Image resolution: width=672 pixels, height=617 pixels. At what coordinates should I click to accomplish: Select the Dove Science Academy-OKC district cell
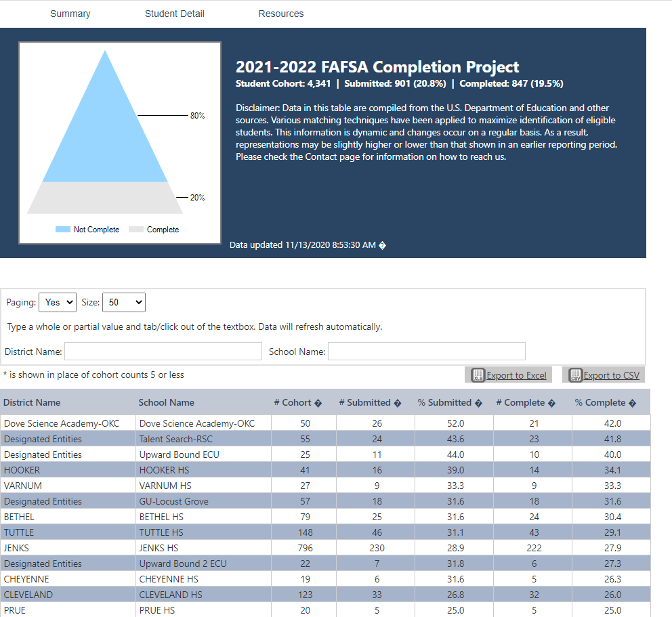(68, 423)
